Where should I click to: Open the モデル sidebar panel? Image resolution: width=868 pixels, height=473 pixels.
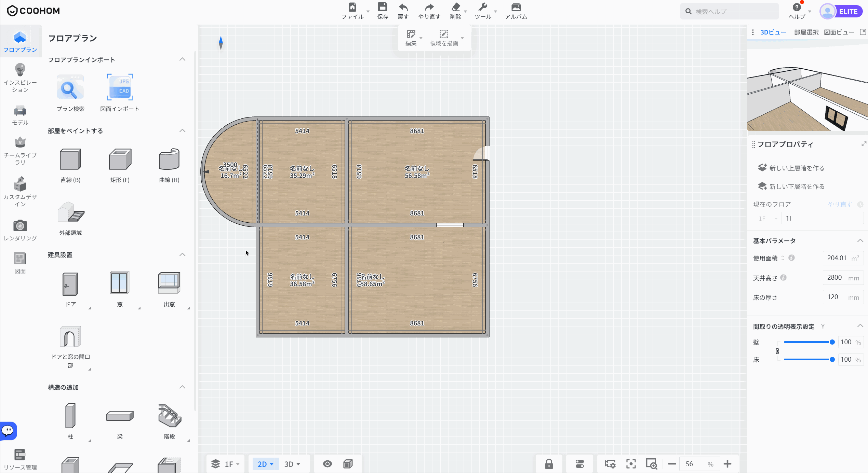coord(20,115)
